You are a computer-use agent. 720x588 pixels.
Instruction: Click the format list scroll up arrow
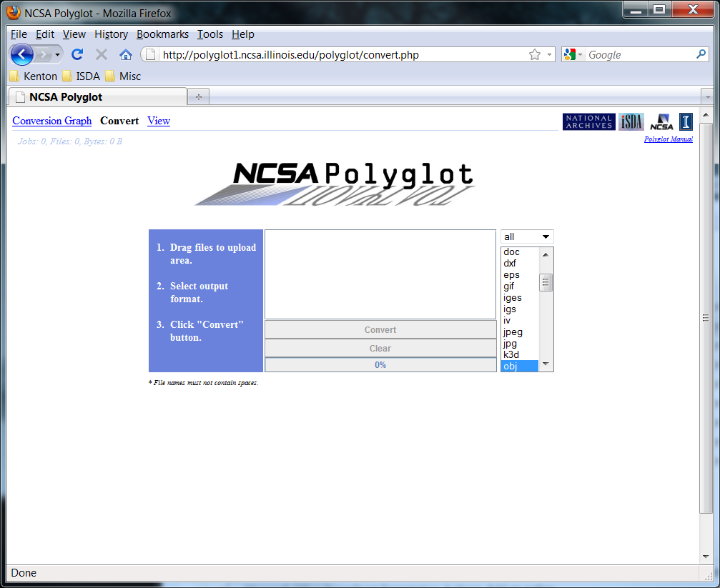coord(546,254)
